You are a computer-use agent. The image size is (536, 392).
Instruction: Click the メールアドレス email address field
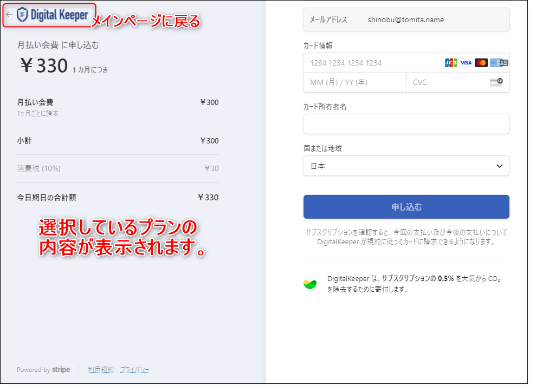[406, 19]
